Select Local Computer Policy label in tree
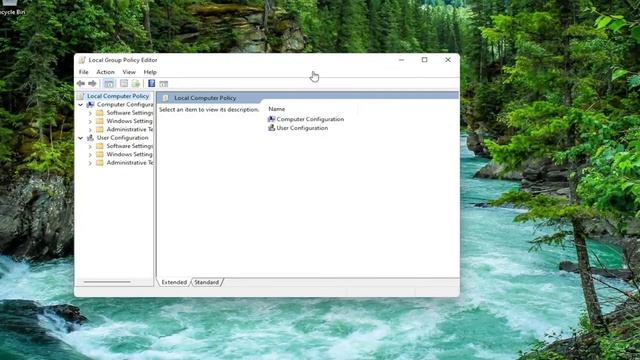Screen dimensions: 640x360 pos(118,96)
